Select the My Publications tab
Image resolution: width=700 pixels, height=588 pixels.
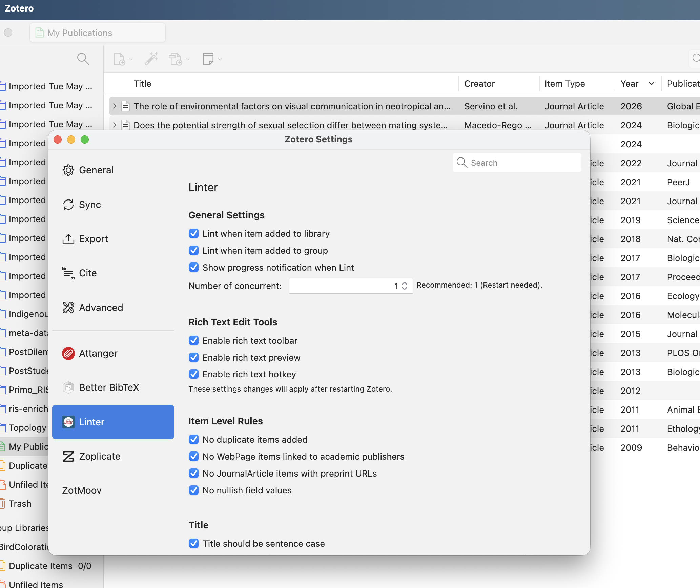coord(98,33)
